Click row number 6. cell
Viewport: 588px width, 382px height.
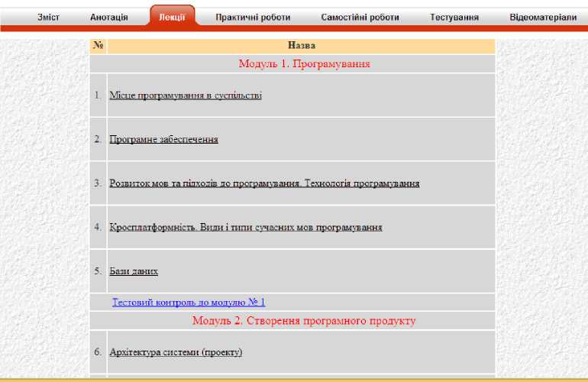coord(98,352)
